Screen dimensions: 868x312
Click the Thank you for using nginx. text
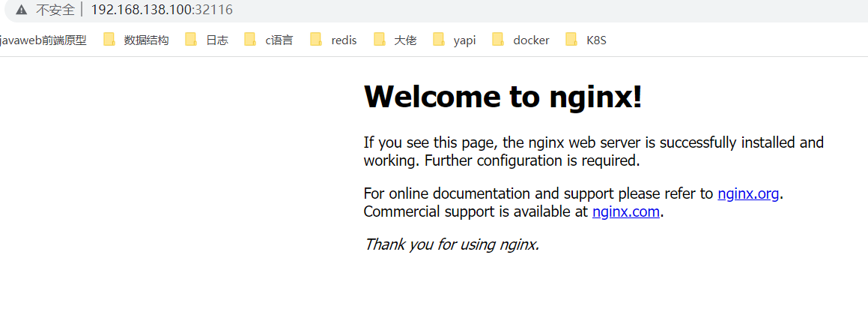[x=452, y=244]
